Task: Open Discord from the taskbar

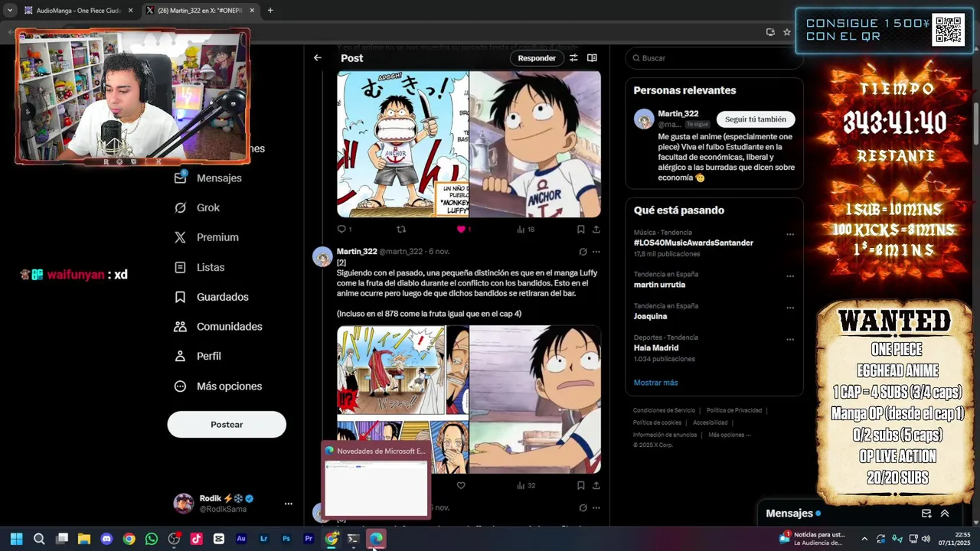Action: coord(106,539)
